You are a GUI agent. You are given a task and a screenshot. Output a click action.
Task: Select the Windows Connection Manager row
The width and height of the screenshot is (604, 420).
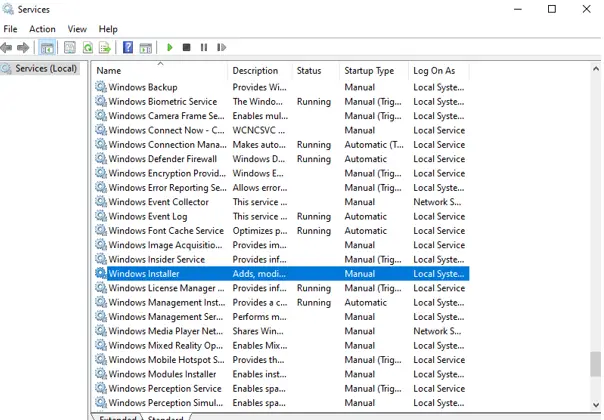pos(281,144)
